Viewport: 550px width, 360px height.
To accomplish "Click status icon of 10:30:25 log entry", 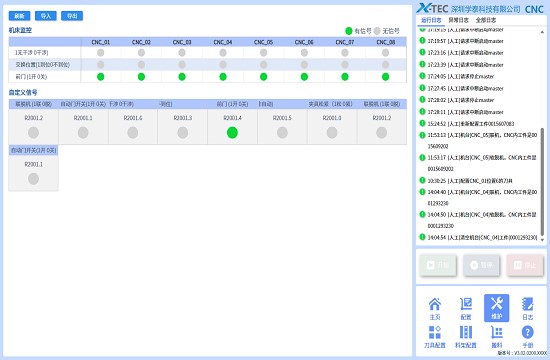I will pyautogui.click(x=422, y=180).
